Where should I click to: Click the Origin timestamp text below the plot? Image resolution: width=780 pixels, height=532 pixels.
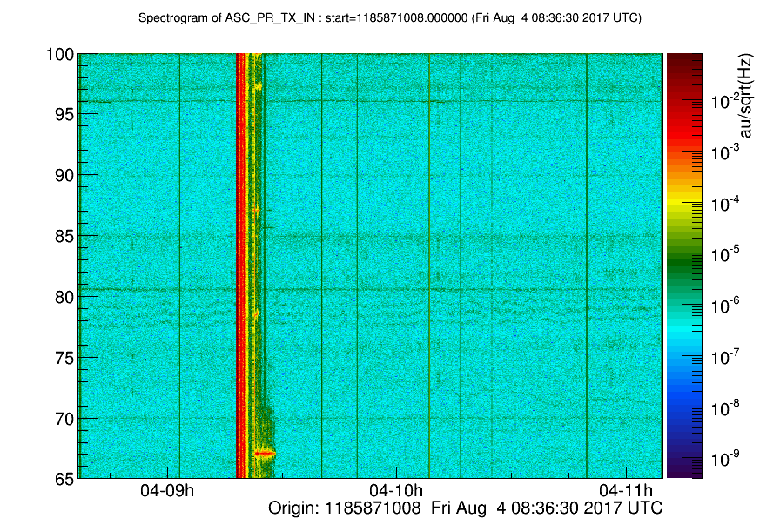tap(465, 508)
